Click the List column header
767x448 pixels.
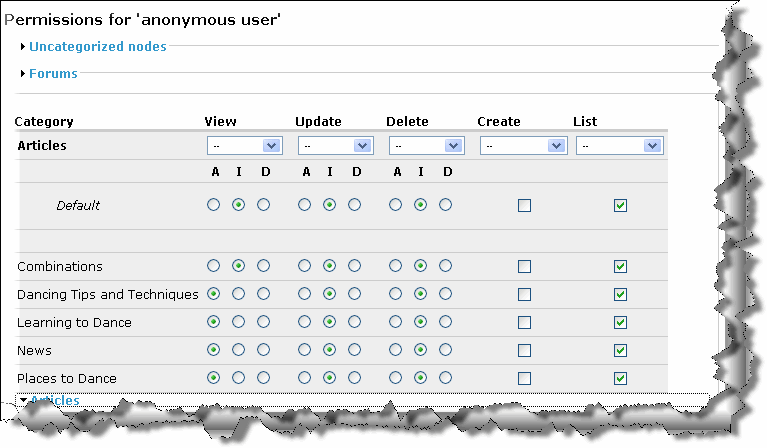586,122
